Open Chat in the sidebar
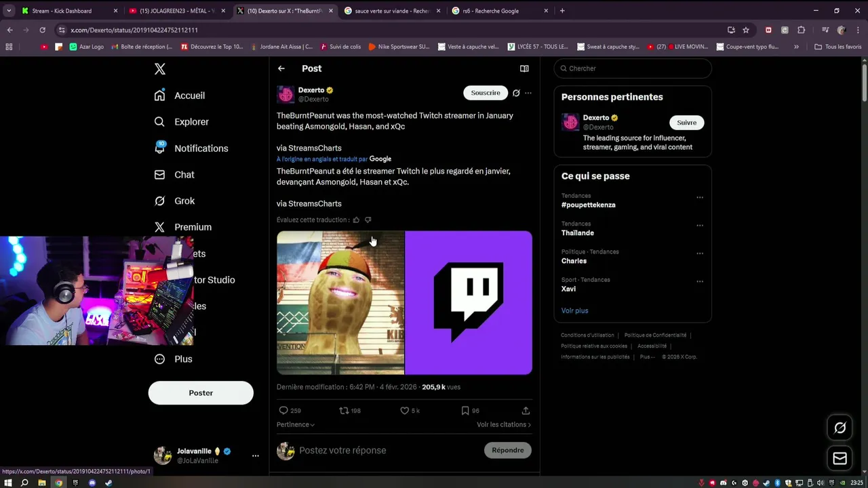 175,175
